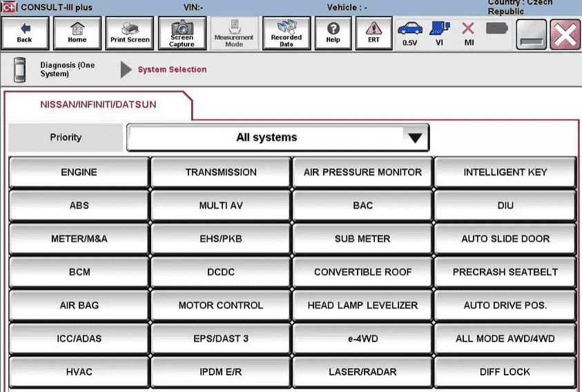Click System Selection in the breadcrumb

172,70
